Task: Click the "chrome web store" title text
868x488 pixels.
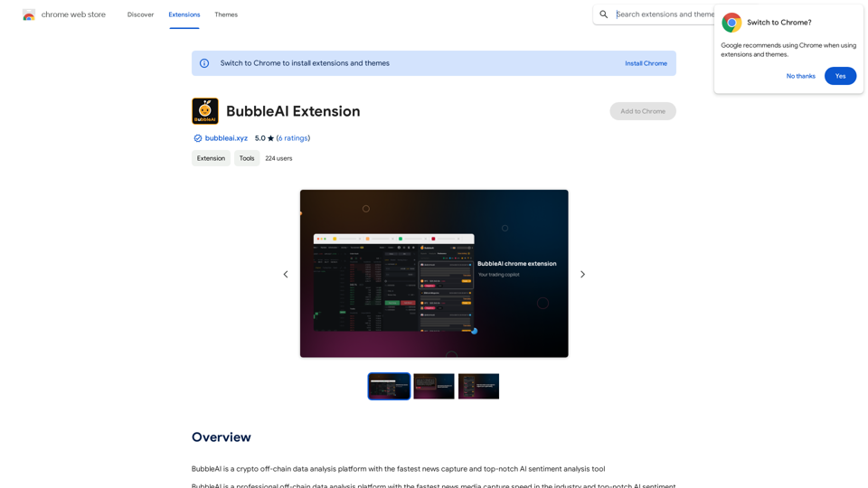Action: tap(73, 14)
